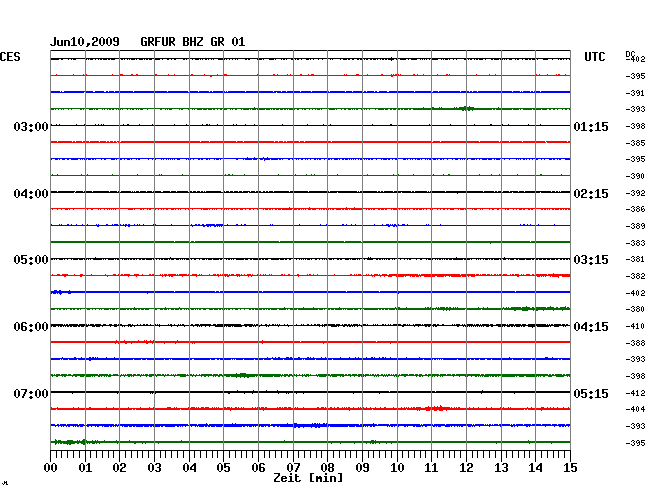Click minute '07' on the time axis

click(x=293, y=468)
